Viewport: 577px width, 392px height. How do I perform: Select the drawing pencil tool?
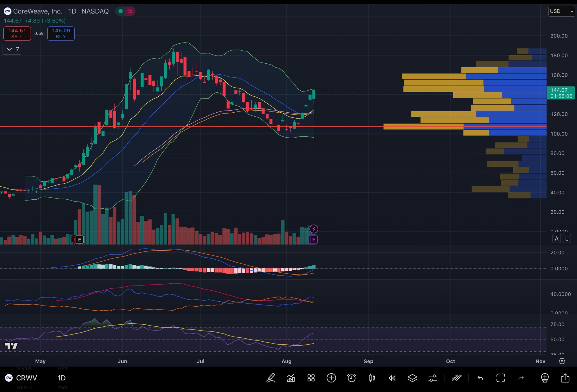(271, 378)
